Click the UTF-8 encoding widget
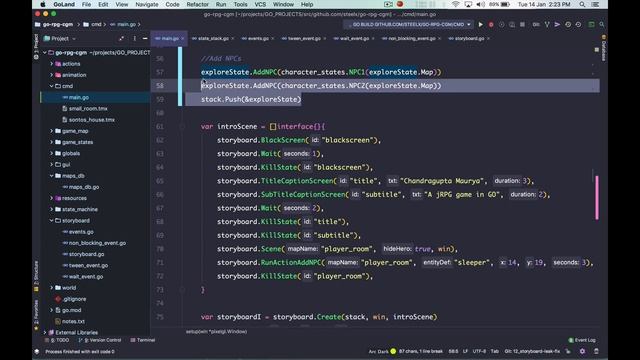Viewport: 640px width, 360px height. pos(479,351)
